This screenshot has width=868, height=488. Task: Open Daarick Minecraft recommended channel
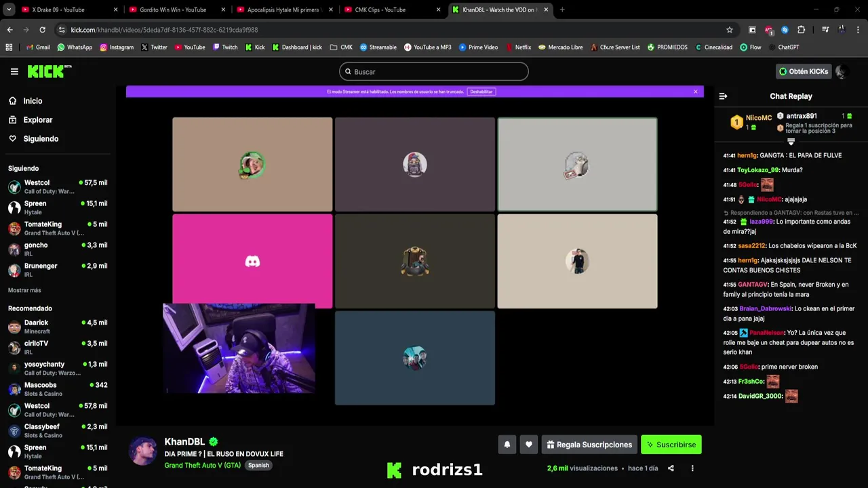tap(57, 327)
